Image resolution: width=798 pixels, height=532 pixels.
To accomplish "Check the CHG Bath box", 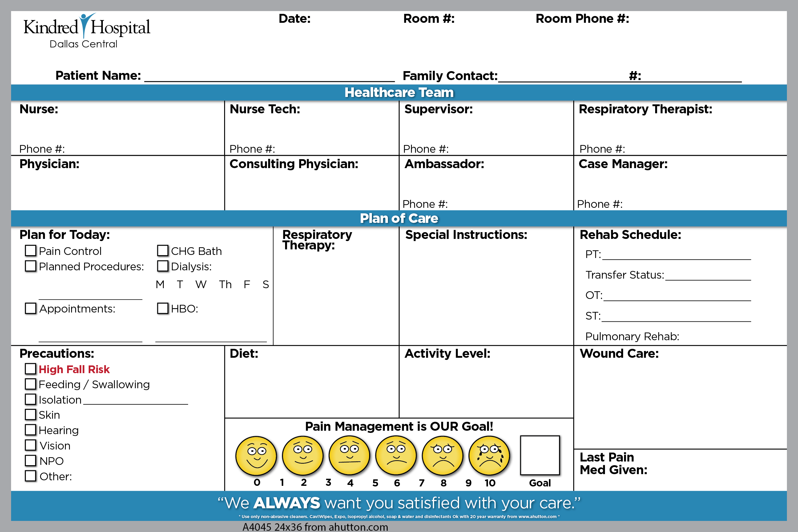I will pos(163,250).
